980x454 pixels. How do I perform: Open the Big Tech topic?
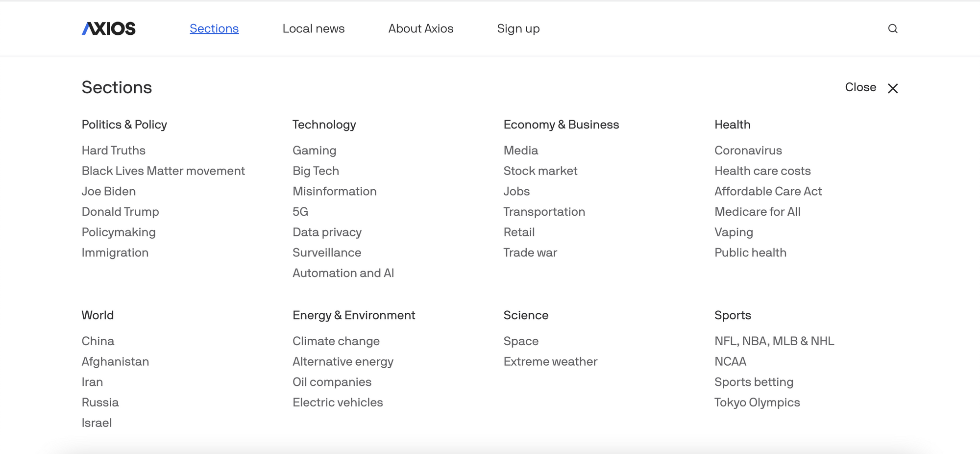coord(316,171)
